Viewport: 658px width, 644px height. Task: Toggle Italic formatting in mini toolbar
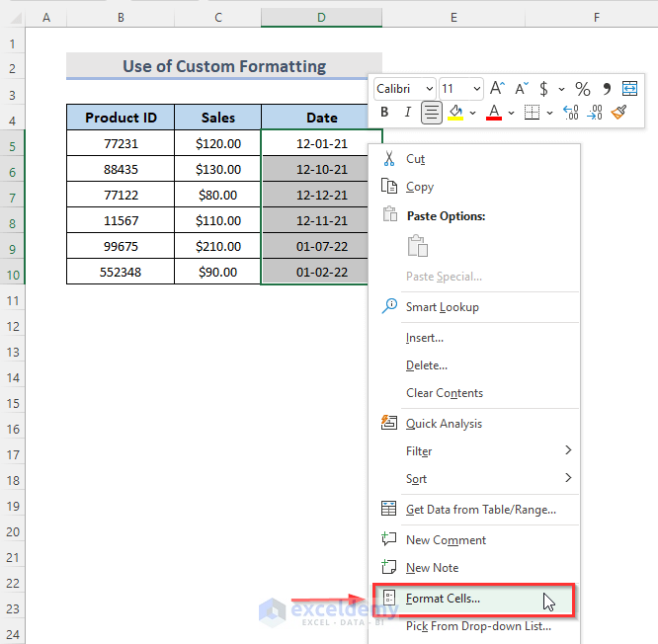pyautogui.click(x=407, y=113)
